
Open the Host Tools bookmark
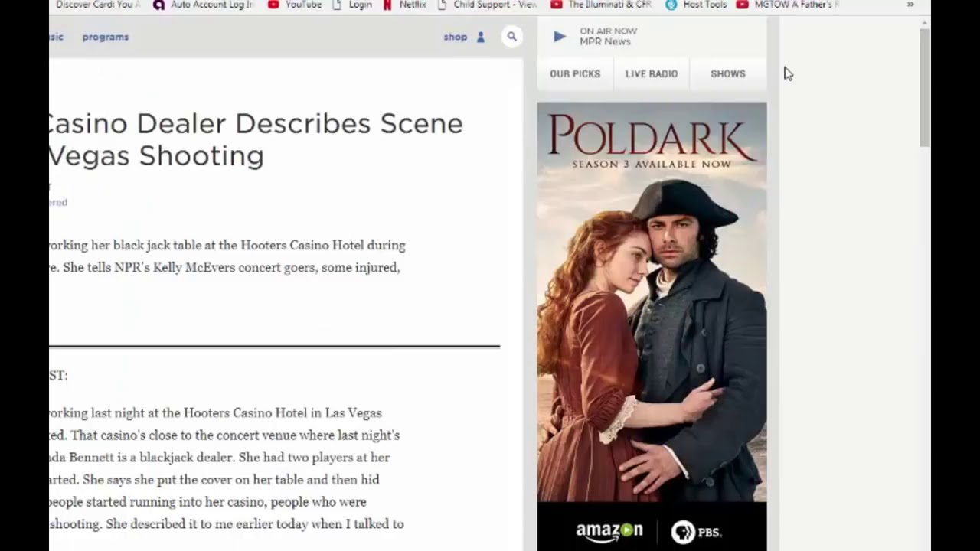[695, 5]
